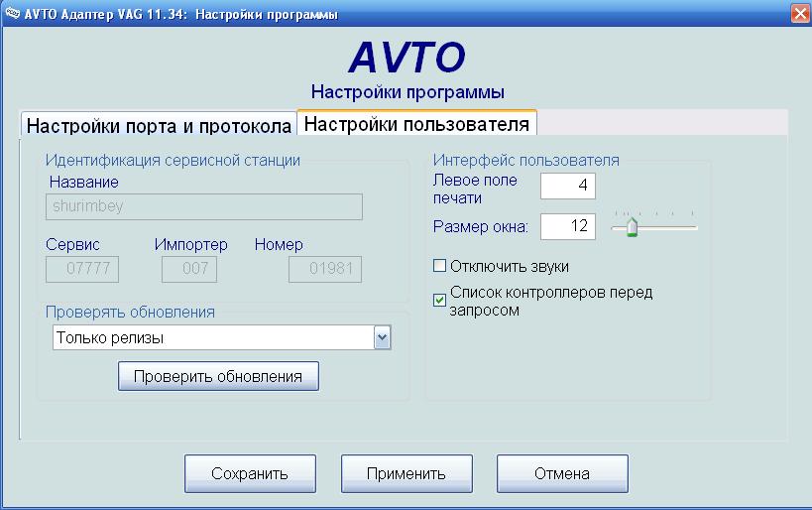The height and width of the screenshot is (510, 812).
Task: Click the AVTO logo text
Action: tap(407, 57)
